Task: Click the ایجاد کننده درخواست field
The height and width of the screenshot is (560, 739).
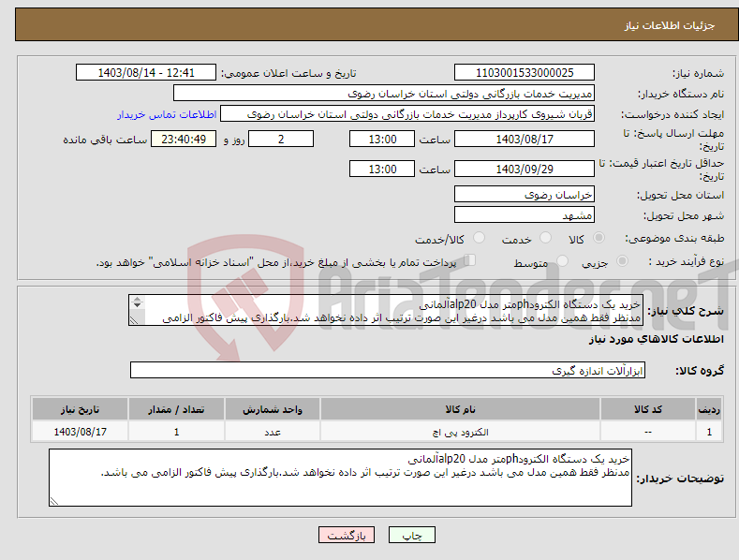Action: pos(407,114)
